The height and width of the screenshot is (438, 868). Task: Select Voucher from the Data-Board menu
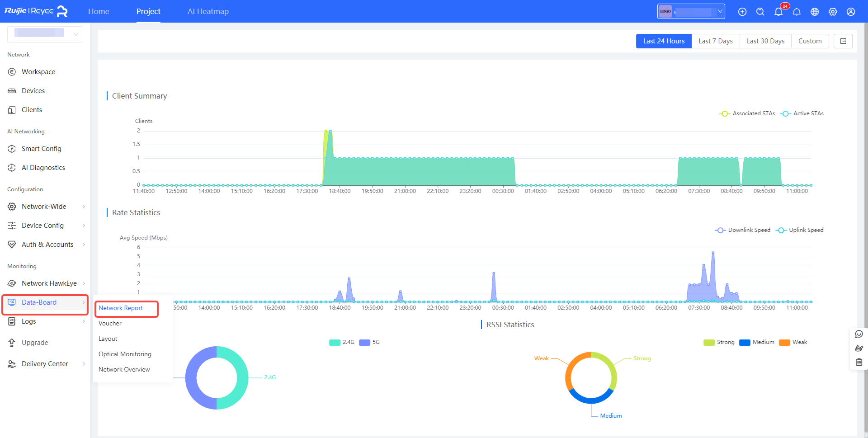109,323
